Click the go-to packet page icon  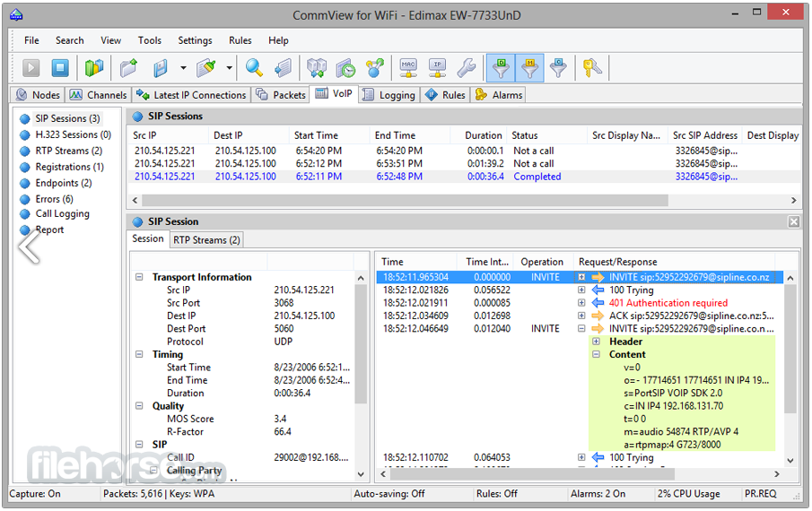pos(284,68)
